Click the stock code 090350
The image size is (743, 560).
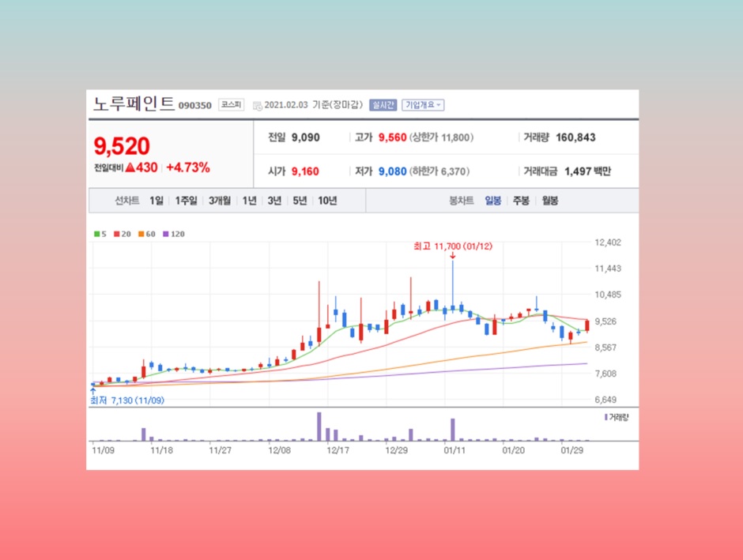pos(194,106)
